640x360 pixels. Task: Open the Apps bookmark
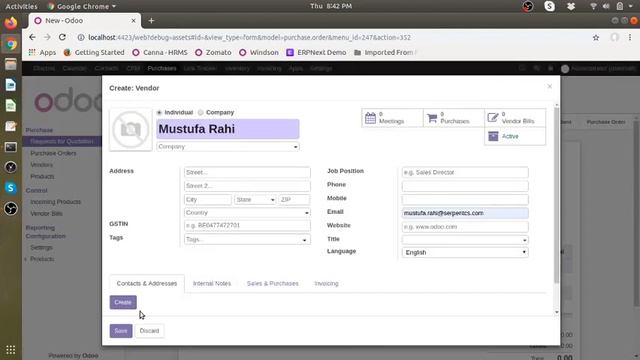click(x=42, y=52)
